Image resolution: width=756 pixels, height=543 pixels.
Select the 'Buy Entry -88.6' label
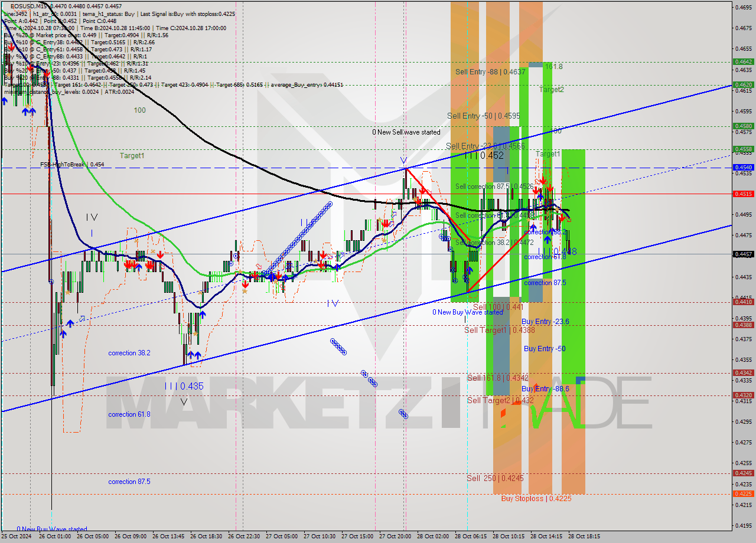pos(545,389)
